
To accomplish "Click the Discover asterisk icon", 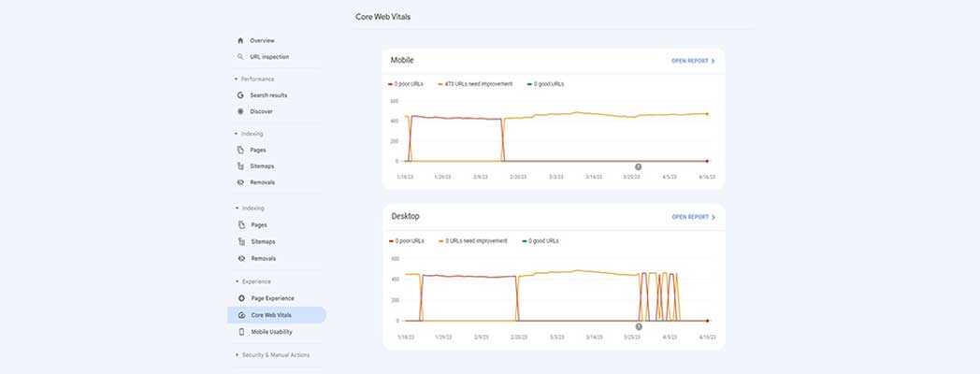I will tap(240, 111).
